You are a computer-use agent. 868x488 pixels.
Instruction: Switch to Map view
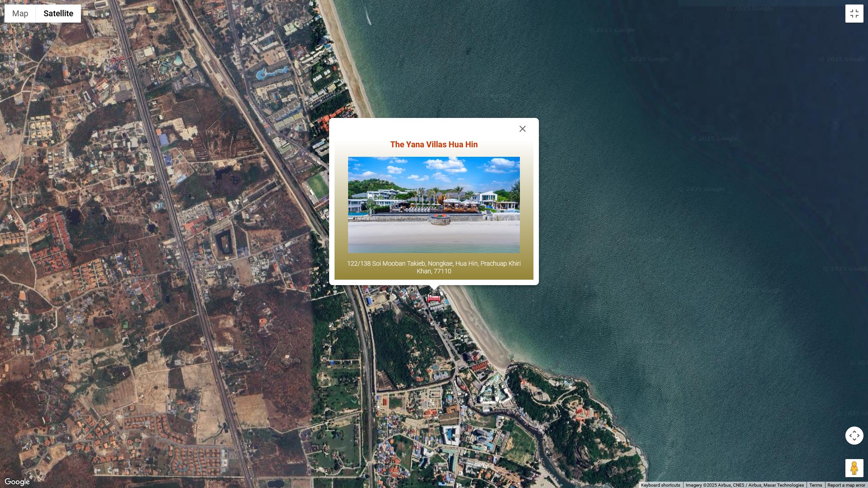coord(20,14)
